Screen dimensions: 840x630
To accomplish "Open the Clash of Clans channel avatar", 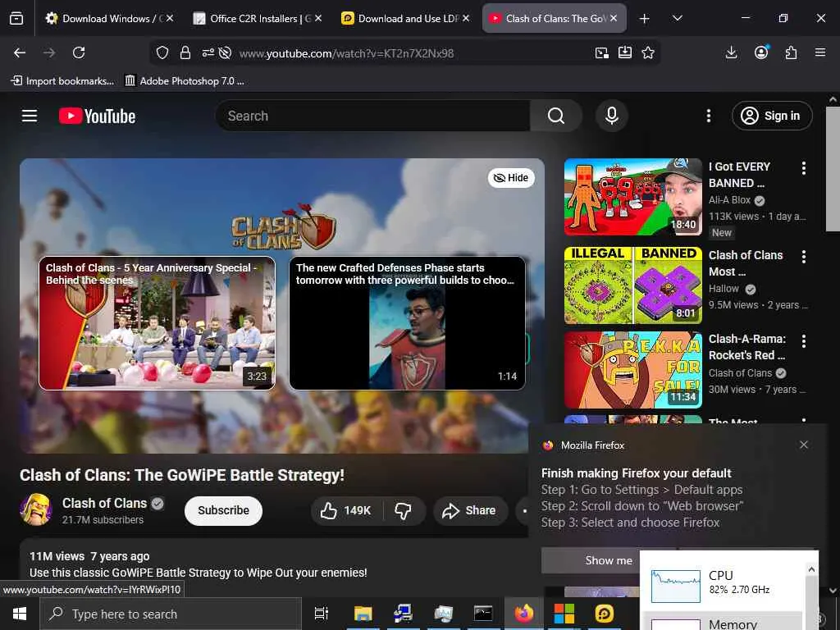I will pyautogui.click(x=36, y=509).
